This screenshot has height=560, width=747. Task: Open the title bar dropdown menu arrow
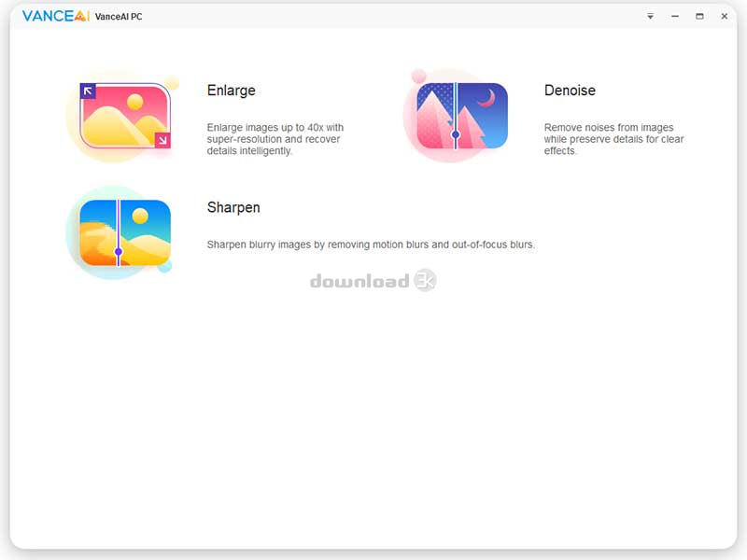[x=650, y=16]
